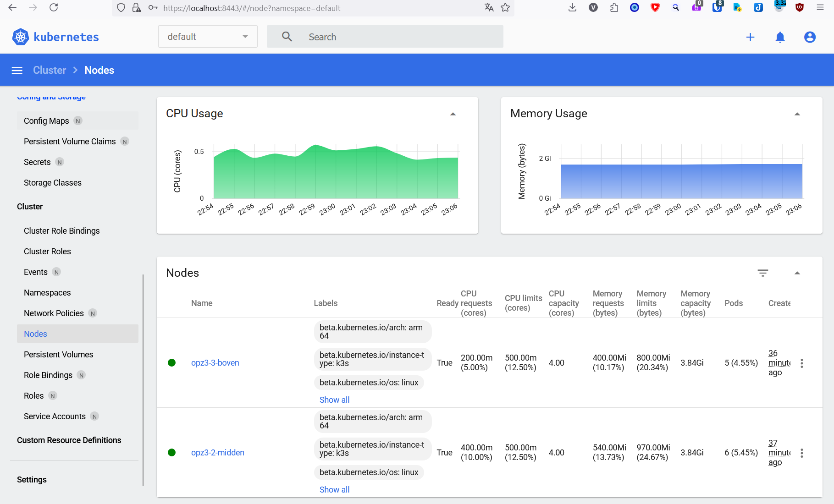Click the green status dot of opz3-2-midden
The height and width of the screenshot is (504, 834).
[x=172, y=453]
